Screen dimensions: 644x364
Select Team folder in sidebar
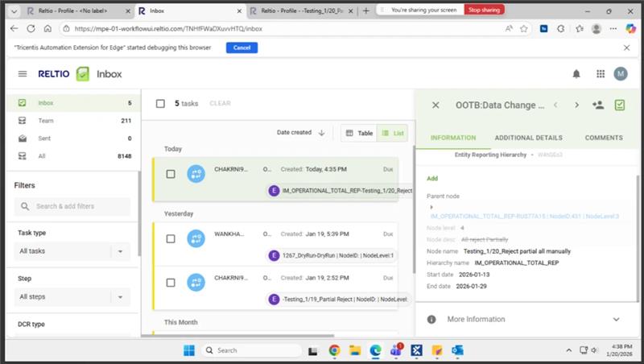pyautogui.click(x=74, y=121)
